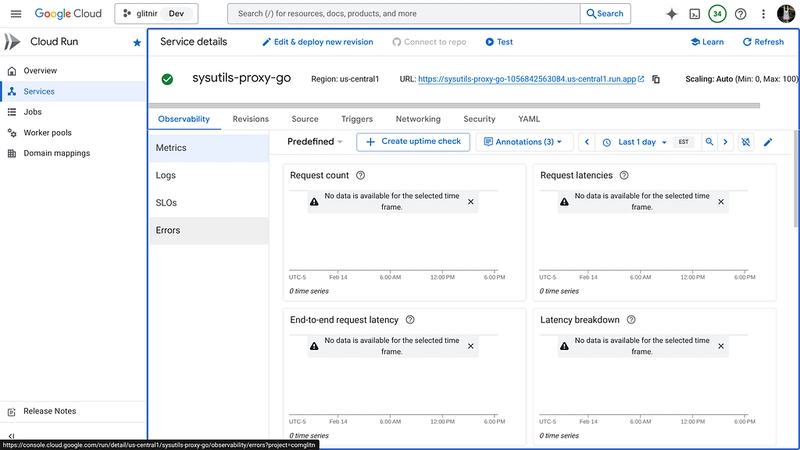Open the main hamburger navigation menu

pos(13,14)
